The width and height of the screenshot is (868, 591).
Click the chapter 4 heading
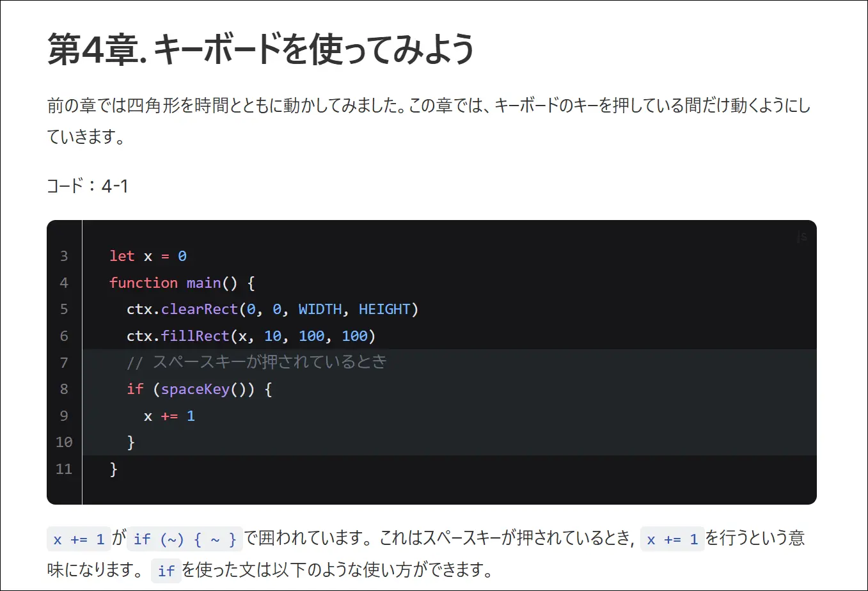coord(260,49)
